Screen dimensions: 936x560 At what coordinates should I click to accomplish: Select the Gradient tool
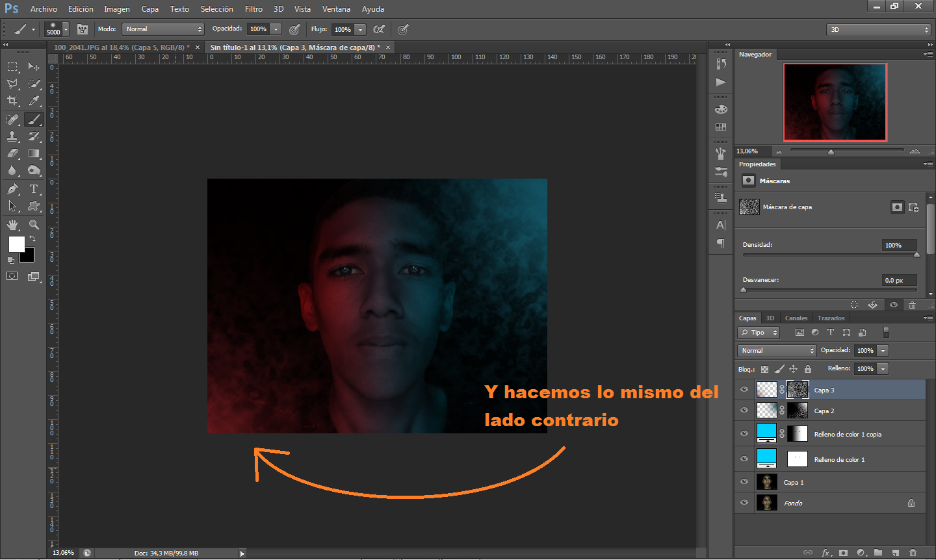[34, 153]
